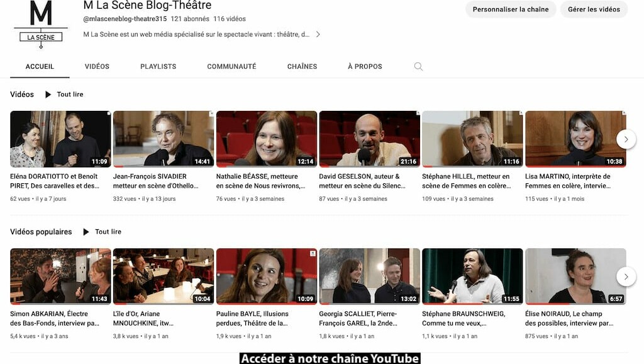Viewport: 644px width, 364px height.
Task: Click Gérer les vidéos button
Action: [594, 9]
